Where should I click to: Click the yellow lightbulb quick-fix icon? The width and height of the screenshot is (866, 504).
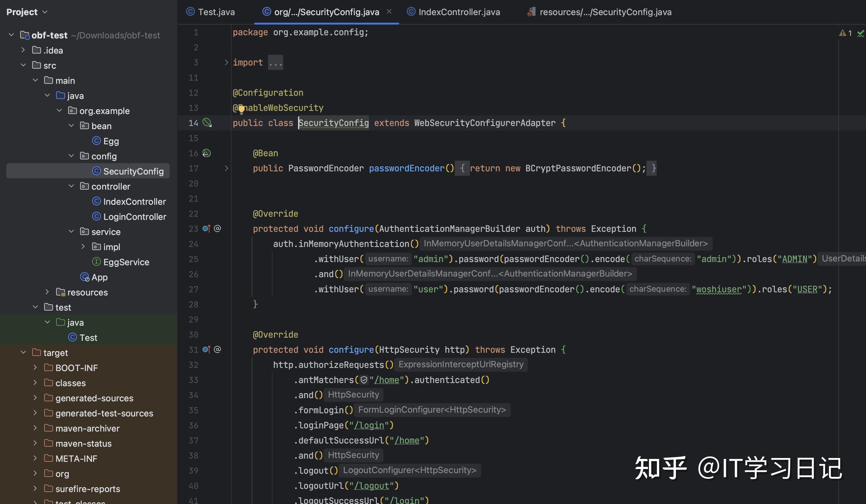click(x=242, y=110)
